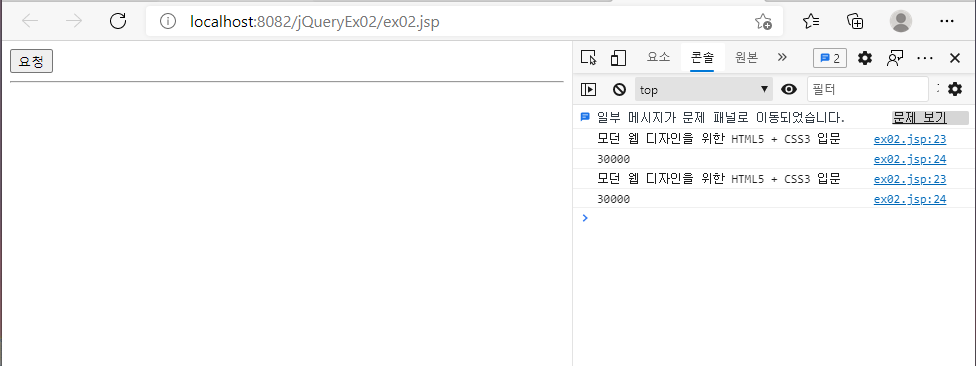Click the address bar URL

pyautogui.click(x=314, y=22)
